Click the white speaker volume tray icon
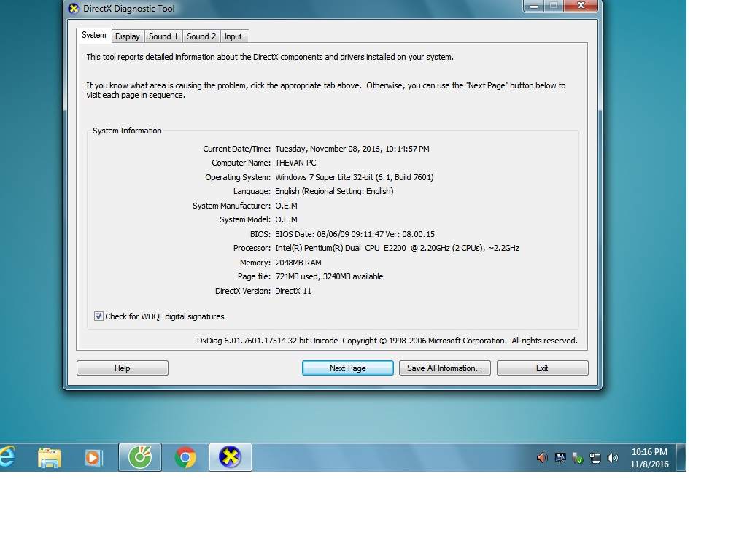747x560 pixels. pyautogui.click(x=613, y=458)
